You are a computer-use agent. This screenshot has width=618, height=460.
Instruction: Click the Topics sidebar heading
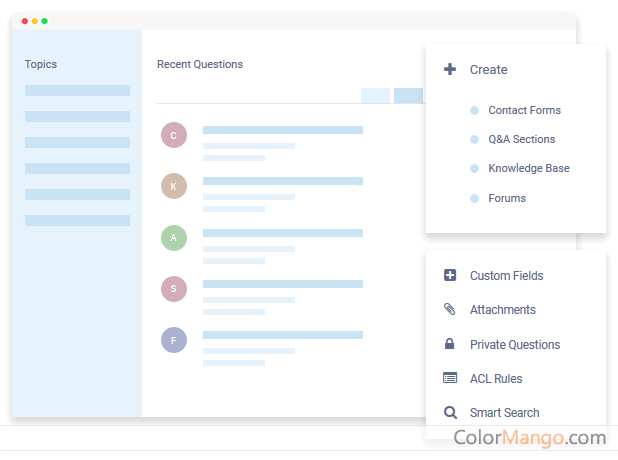point(41,65)
